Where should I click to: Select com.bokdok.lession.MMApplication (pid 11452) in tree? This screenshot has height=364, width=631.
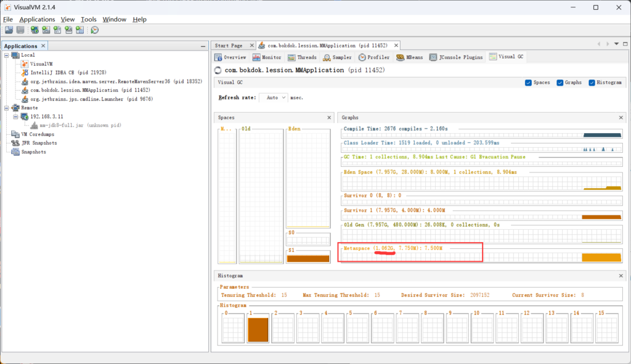tap(90, 90)
